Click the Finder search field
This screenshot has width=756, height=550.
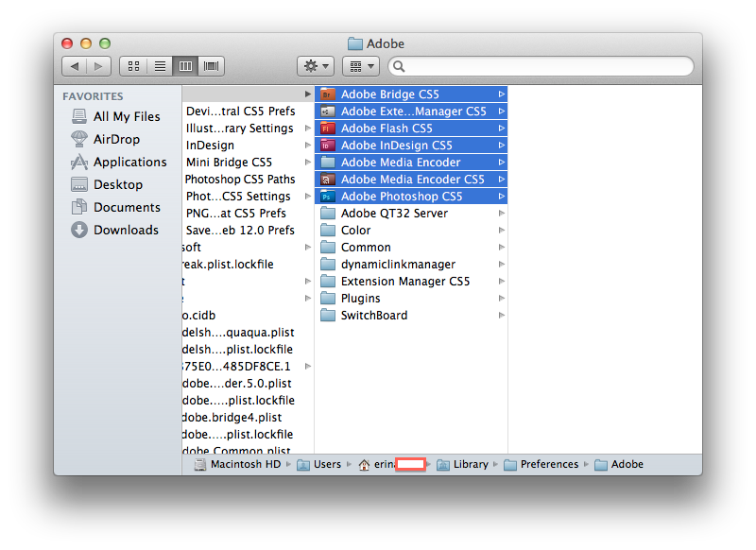point(541,66)
